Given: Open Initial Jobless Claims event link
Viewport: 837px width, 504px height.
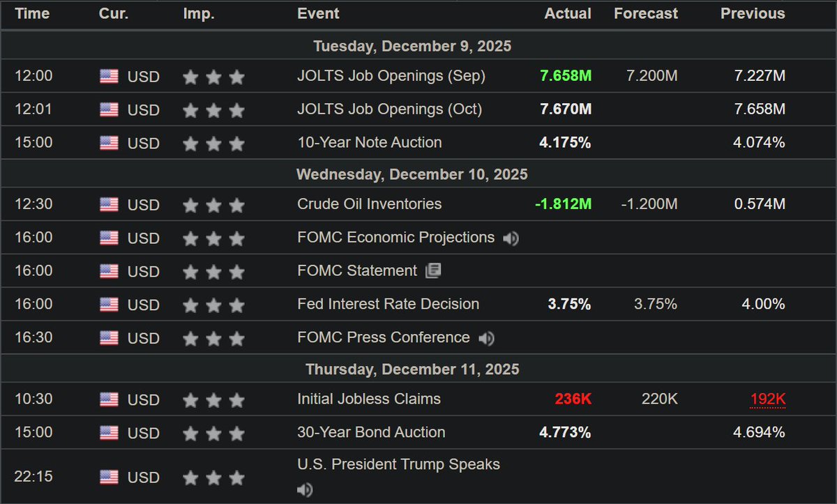Looking at the screenshot, I should coord(369,399).
